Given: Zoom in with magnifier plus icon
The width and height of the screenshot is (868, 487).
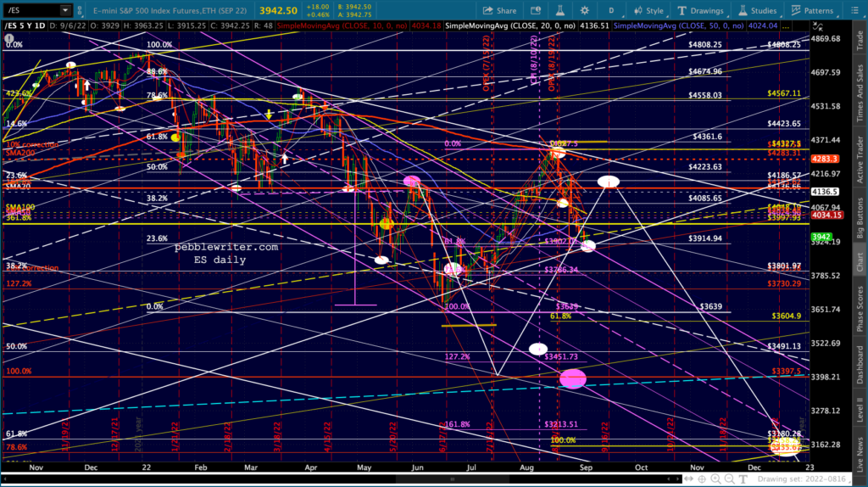Looking at the screenshot, I should (x=715, y=479).
